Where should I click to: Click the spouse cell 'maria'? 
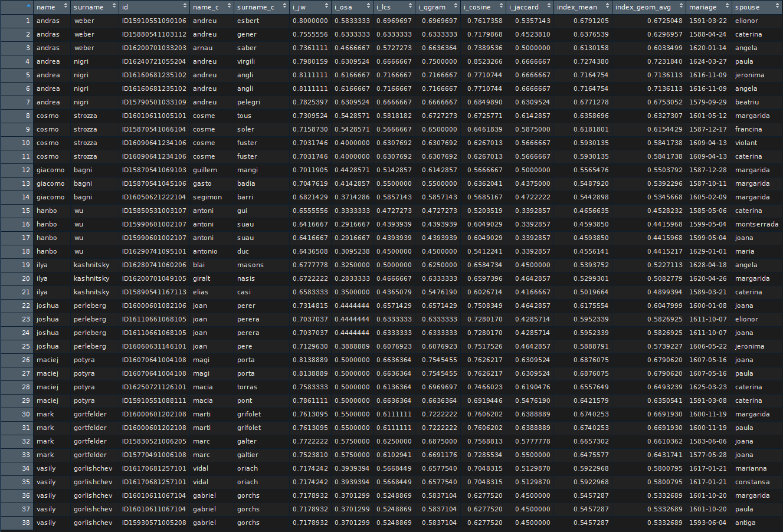pyautogui.click(x=745, y=251)
